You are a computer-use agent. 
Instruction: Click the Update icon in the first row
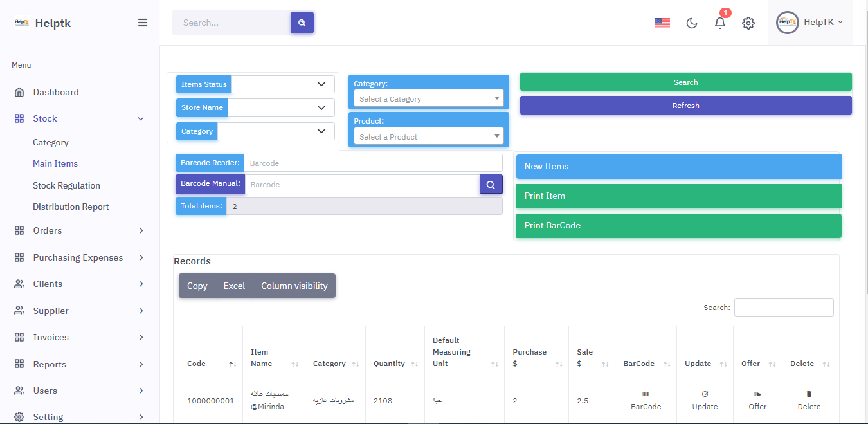pyautogui.click(x=705, y=394)
